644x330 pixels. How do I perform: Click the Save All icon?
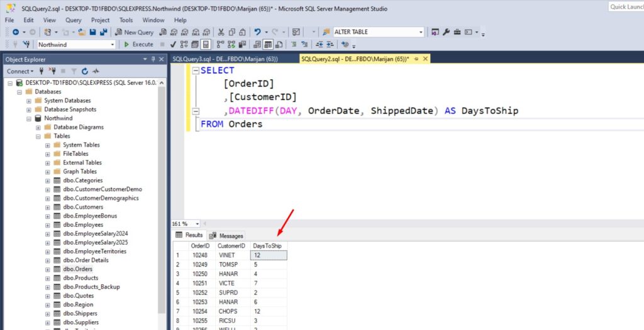coord(104,32)
